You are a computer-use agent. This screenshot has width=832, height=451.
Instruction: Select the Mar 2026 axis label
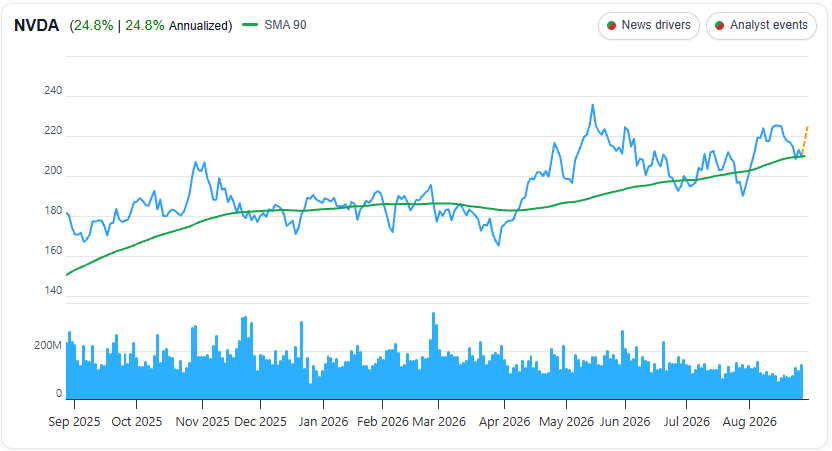tap(439, 422)
